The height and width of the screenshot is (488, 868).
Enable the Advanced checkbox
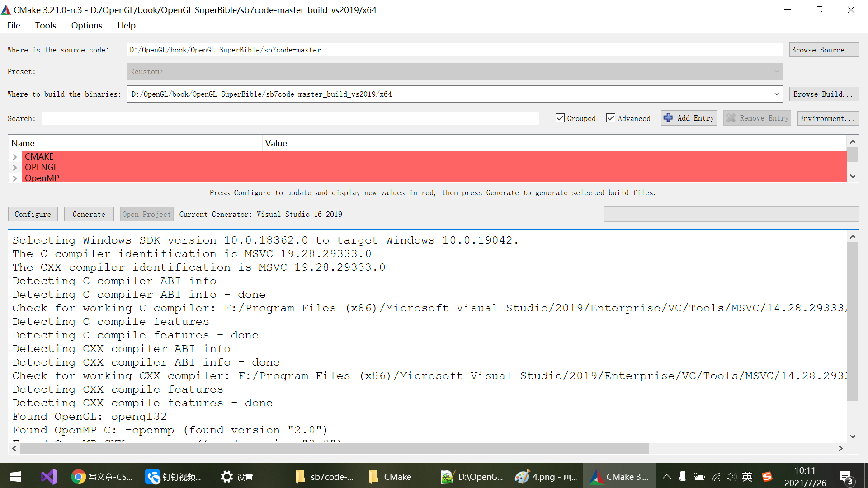pos(611,118)
